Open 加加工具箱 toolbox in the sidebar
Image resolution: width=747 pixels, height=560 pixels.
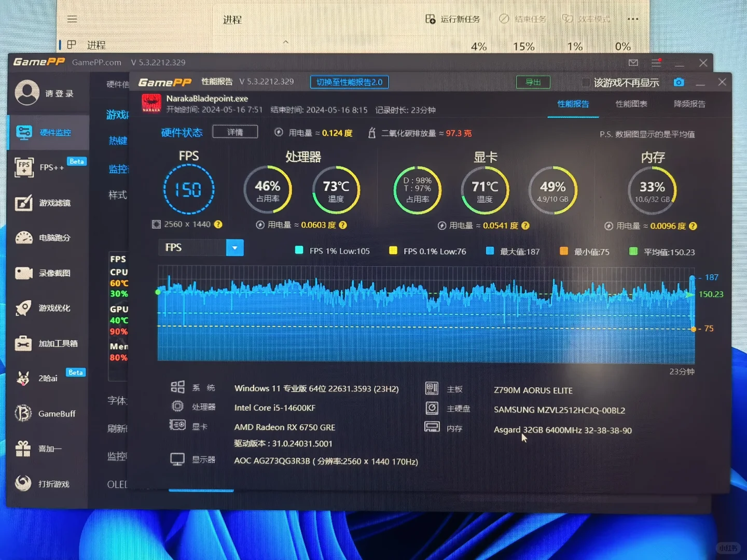(x=48, y=343)
